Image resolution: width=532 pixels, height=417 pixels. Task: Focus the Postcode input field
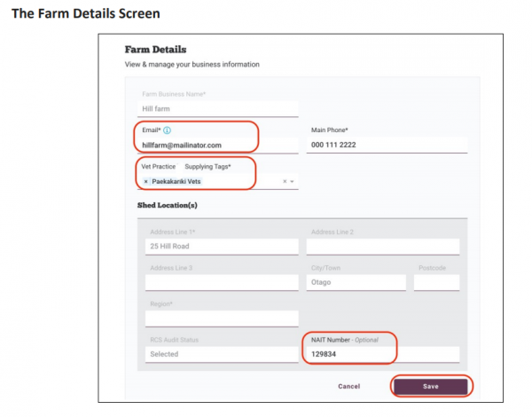[437, 282]
